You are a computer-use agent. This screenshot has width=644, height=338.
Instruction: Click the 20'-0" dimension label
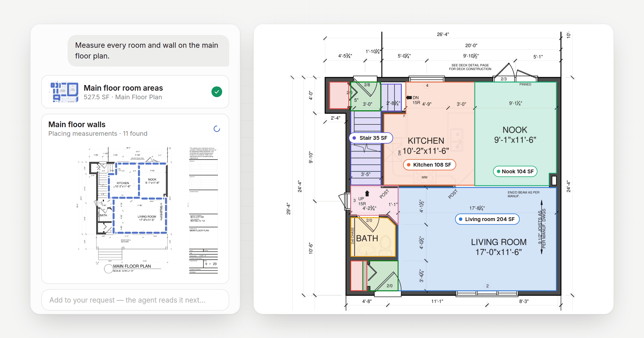click(471, 46)
